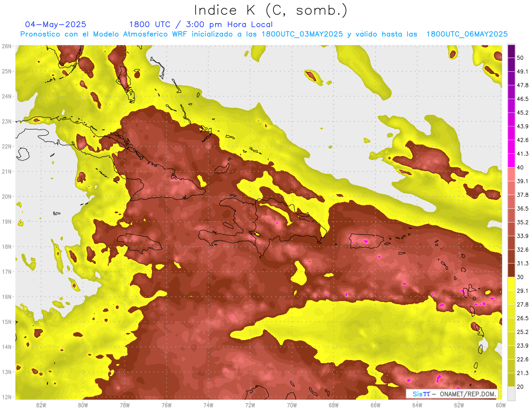Click colorbar label '37.8'
The width and height of the screenshot is (532, 411).
point(523,195)
